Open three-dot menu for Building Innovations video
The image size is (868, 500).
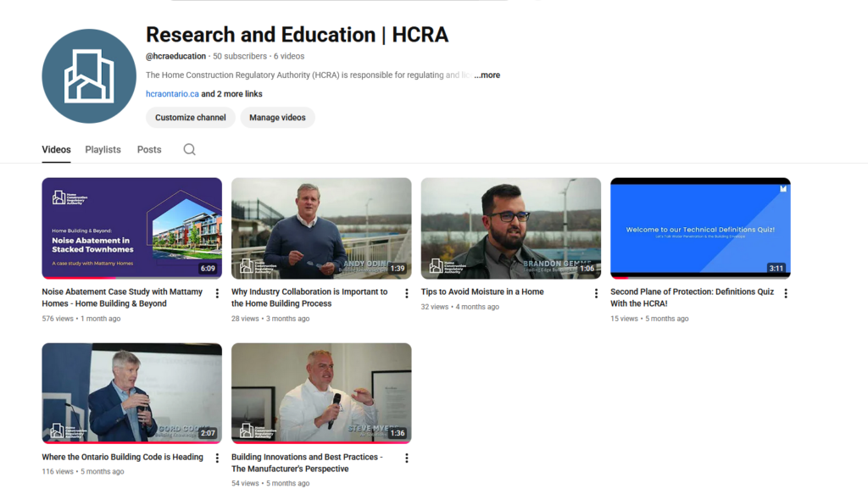click(407, 458)
